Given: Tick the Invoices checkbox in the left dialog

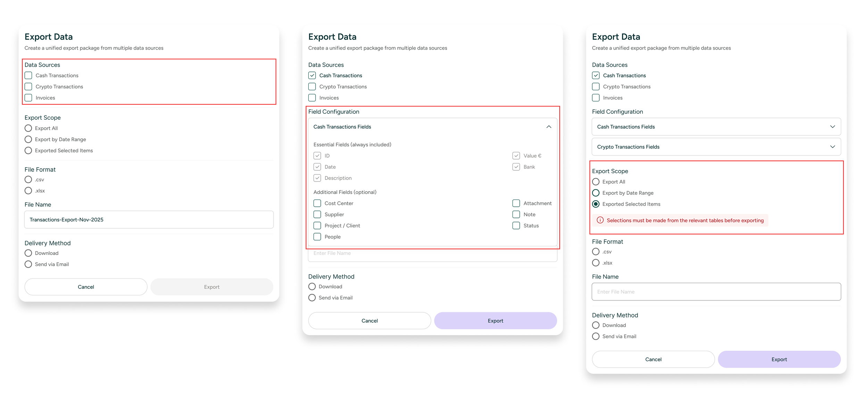Looking at the screenshot, I should point(28,98).
